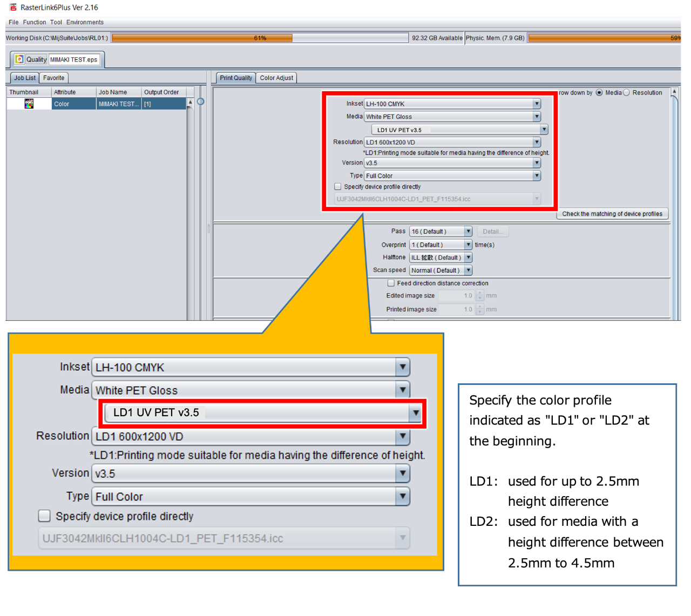691x616 pixels.
Task: Open the enlarged LD1 UV PET v3.5 callout dropdown
Action: 263,412
